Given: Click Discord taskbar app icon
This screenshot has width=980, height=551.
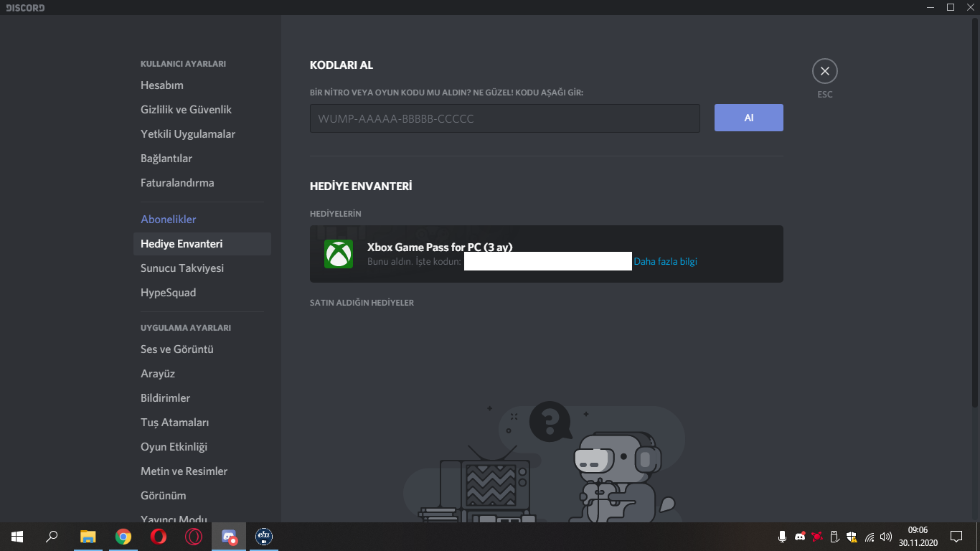Looking at the screenshot, I should (229, 537).
